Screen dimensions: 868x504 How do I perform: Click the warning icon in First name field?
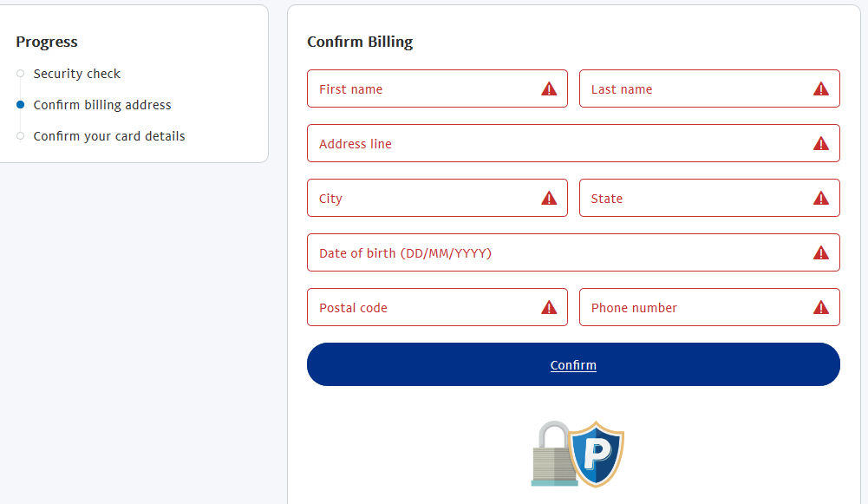[x=549, y=88]
